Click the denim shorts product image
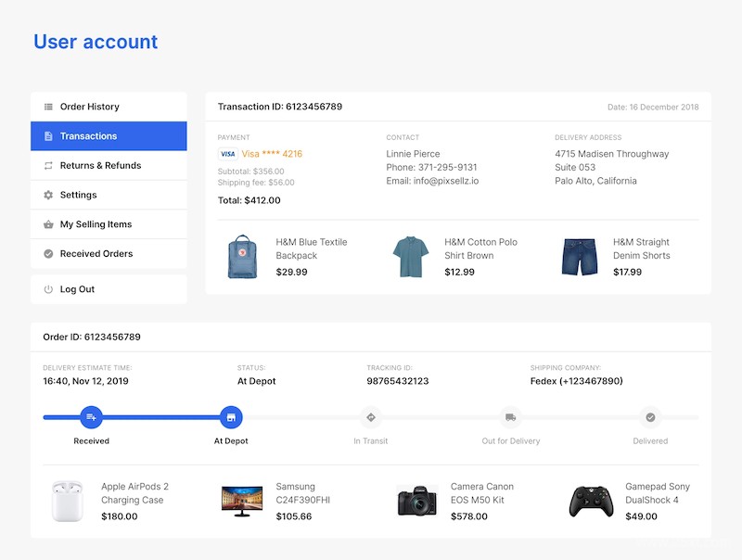Viewport: 742px width, 560px height. pyautogui.click(x=579, y=257)
